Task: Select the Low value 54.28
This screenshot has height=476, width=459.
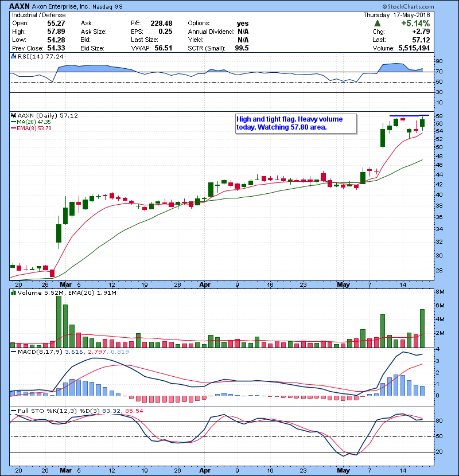Action: pyautogui.click(x=56, y=40)
